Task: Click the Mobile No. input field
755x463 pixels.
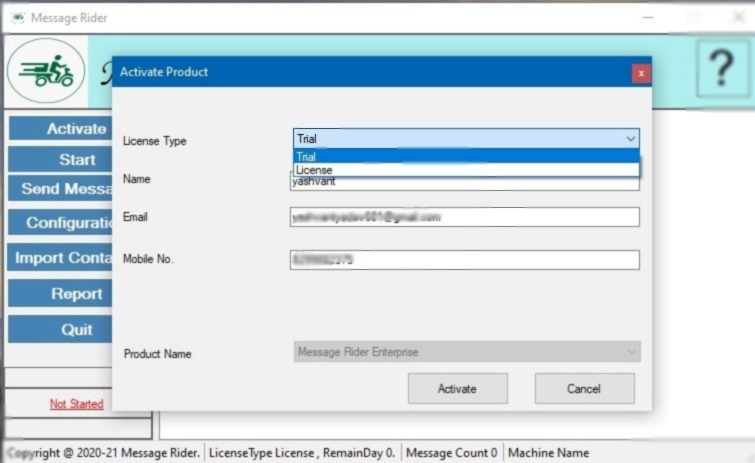Action: (465, 260)
